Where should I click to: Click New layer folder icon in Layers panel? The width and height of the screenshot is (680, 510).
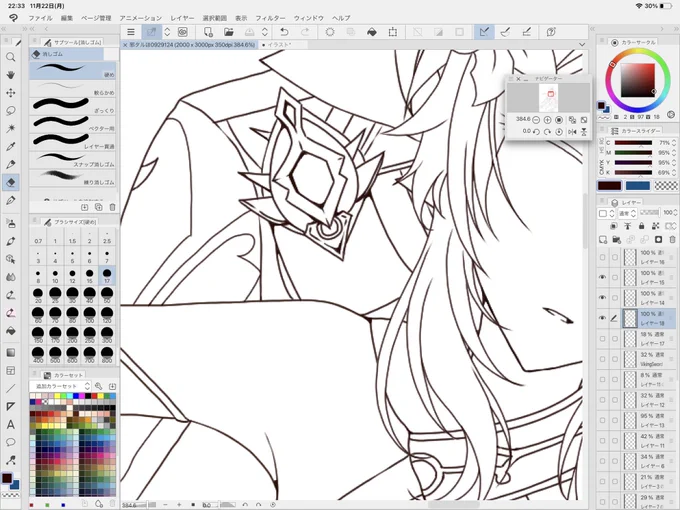(x=617, y=239)
